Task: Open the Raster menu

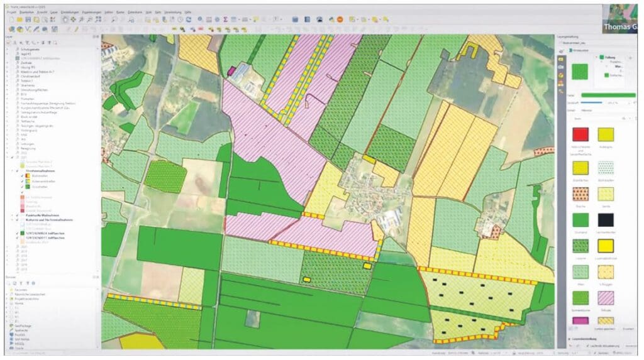Action: point(120,13)
